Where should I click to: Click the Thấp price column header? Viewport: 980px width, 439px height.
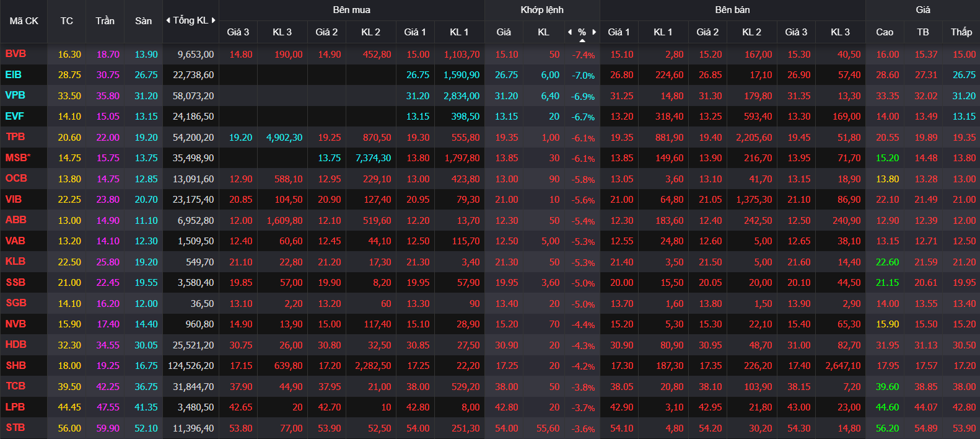click(x=961, y=32)
